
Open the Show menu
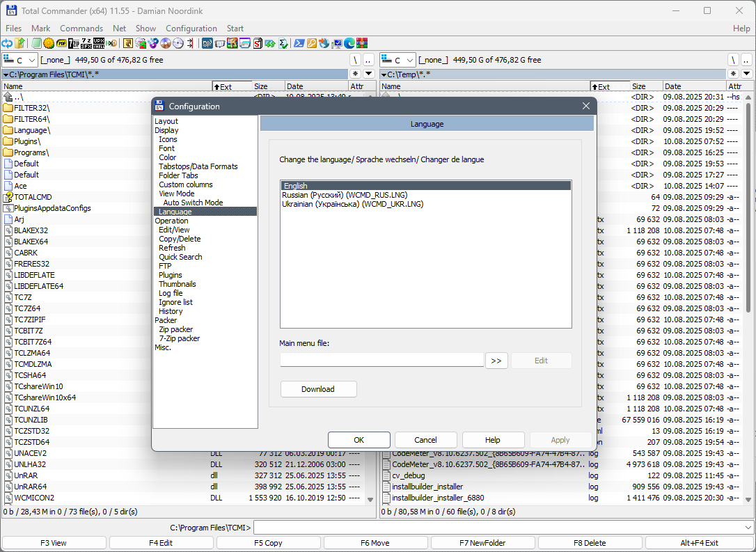pos(145,29)
